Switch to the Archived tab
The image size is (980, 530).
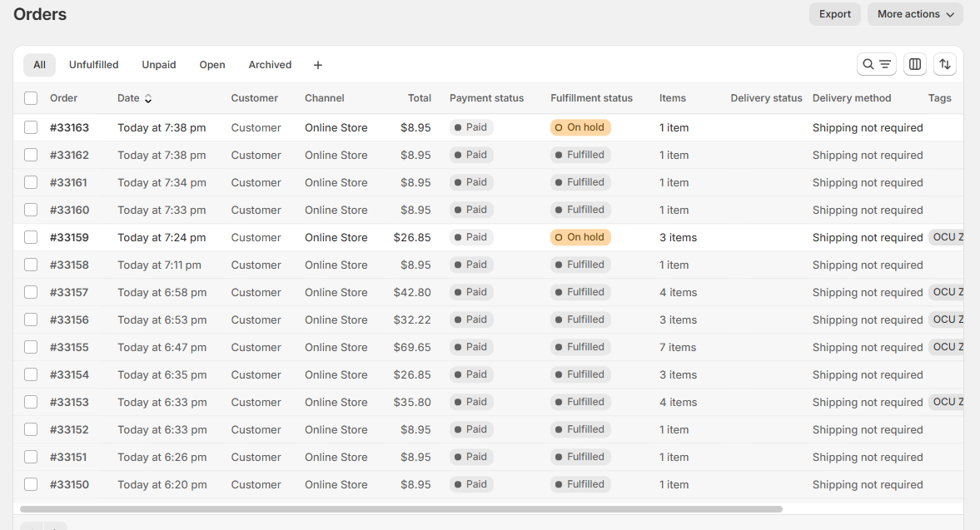pos(270,65)
